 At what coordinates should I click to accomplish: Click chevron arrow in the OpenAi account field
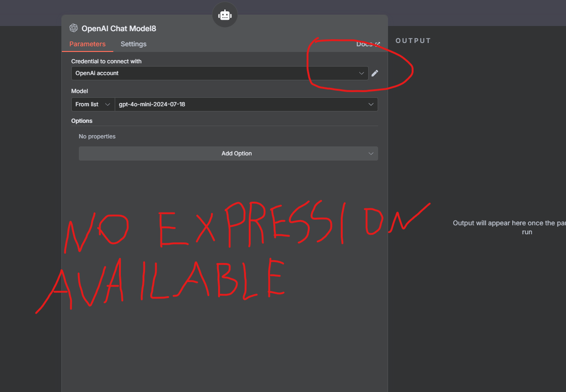[361, 73]
